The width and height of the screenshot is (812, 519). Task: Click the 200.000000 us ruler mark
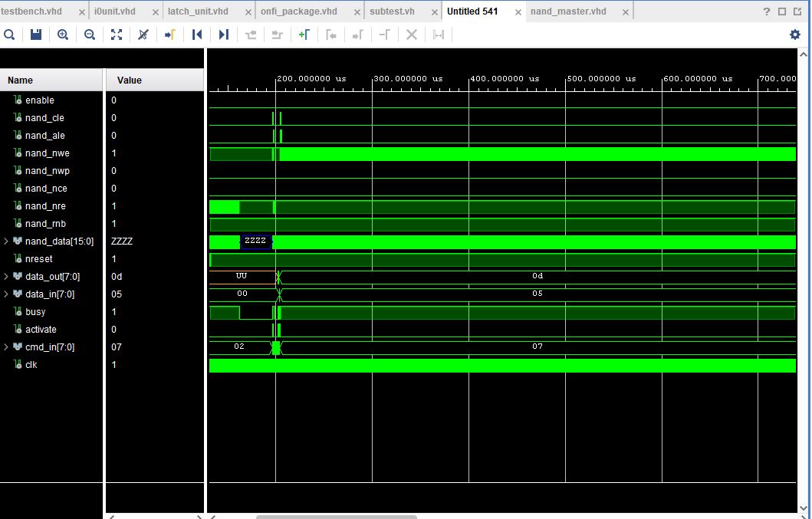[x=311, y=79]
